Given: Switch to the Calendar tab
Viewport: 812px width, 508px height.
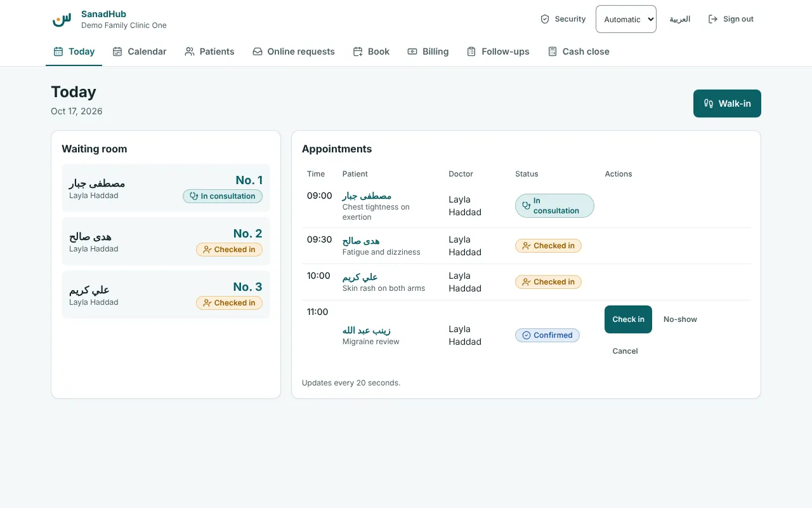Looking at the screenshot, I should click(140, 51).
